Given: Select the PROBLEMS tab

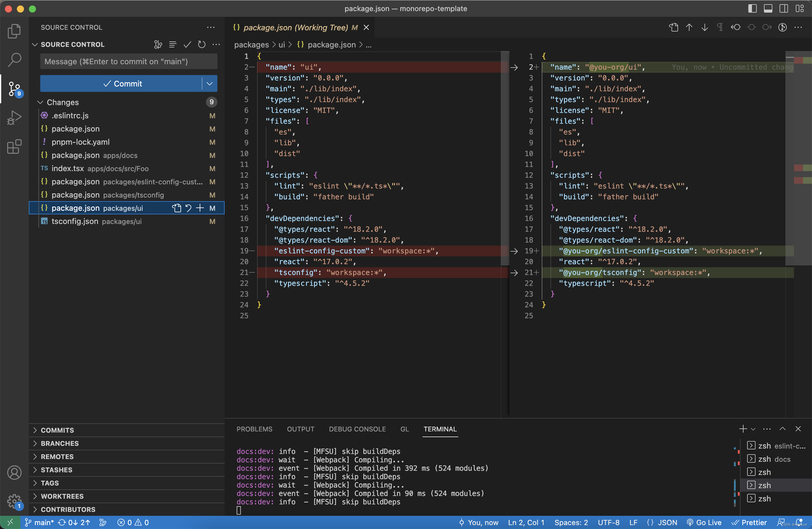Looking at the screenshot, I should point(254,429).
